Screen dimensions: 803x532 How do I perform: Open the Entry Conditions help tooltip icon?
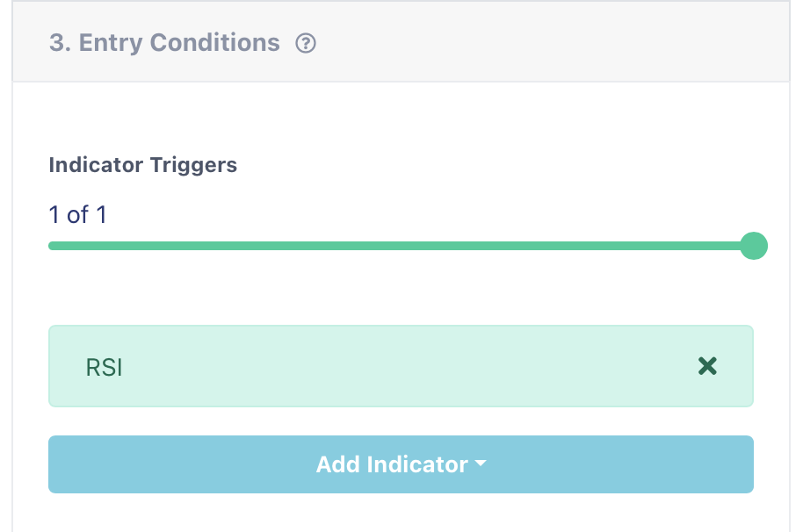pos(306,43)
